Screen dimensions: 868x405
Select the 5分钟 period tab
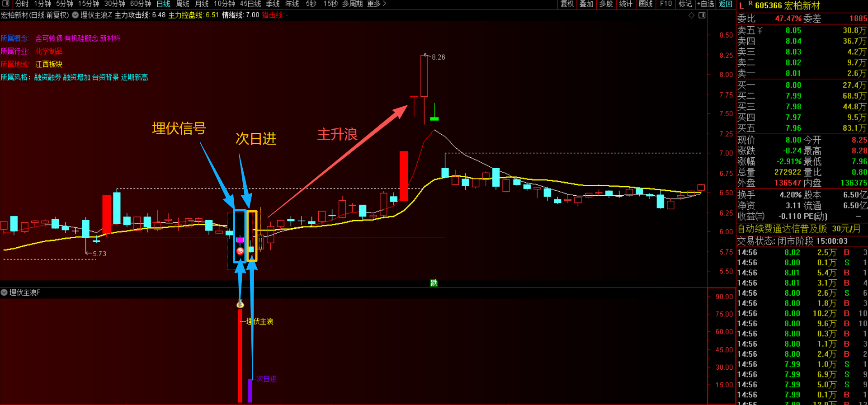coord(65,4)
